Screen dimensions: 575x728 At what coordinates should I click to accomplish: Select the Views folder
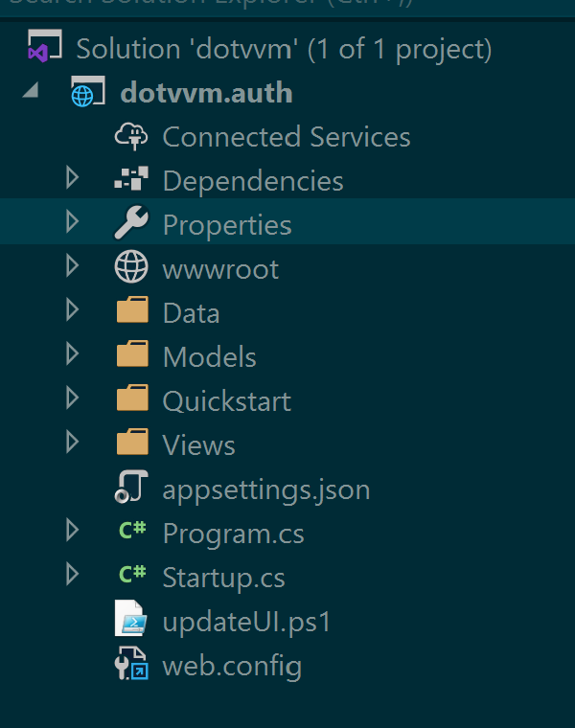click(x=198, y=445)
